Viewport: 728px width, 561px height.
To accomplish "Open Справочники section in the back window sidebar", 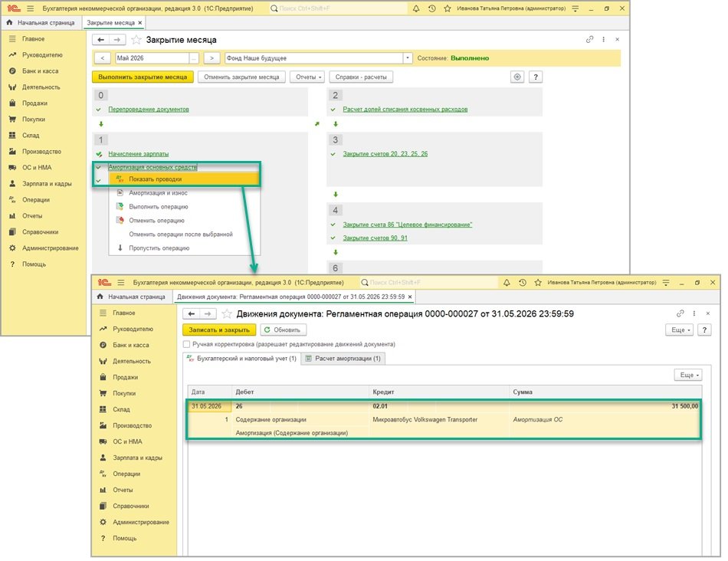I will [x=41, y=231].
